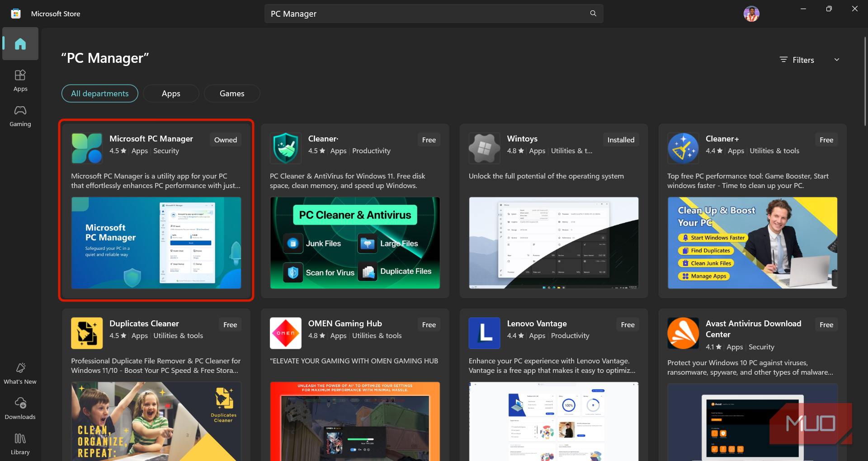
Task: Click the Installed badge on Wintoys
Action: tap(621, 140)
